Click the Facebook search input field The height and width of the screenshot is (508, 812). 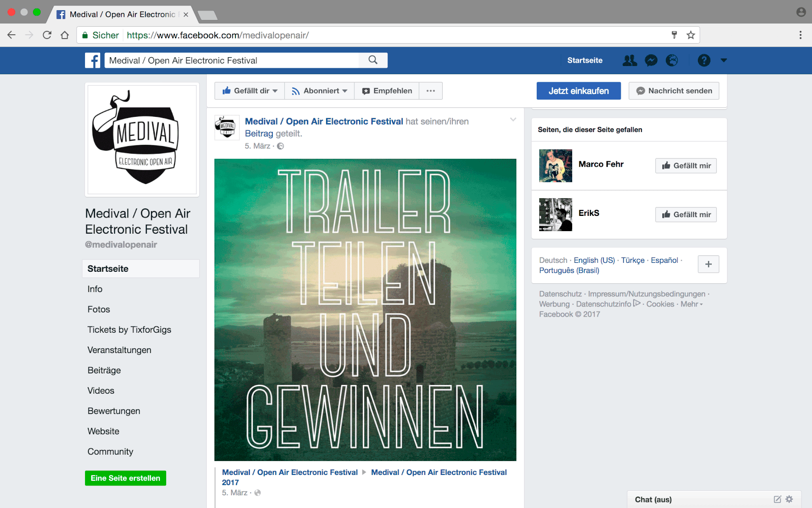pyautogui.click(x=232, y=61)
